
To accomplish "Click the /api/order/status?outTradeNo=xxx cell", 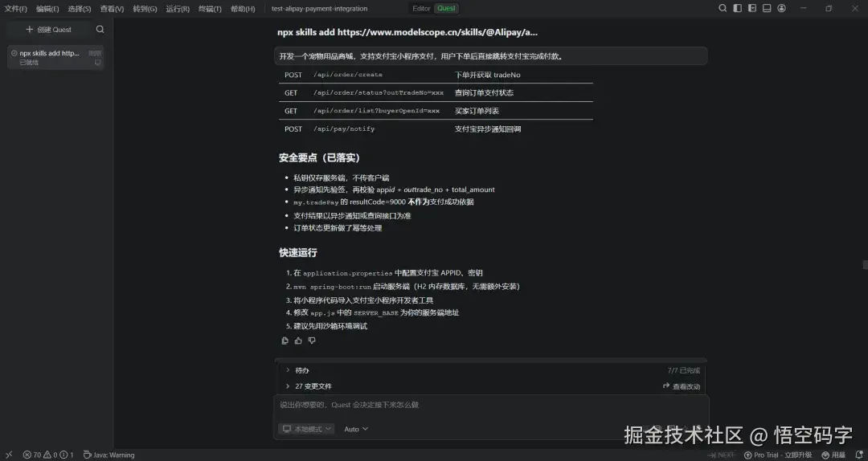I will (x=378, y=93).
